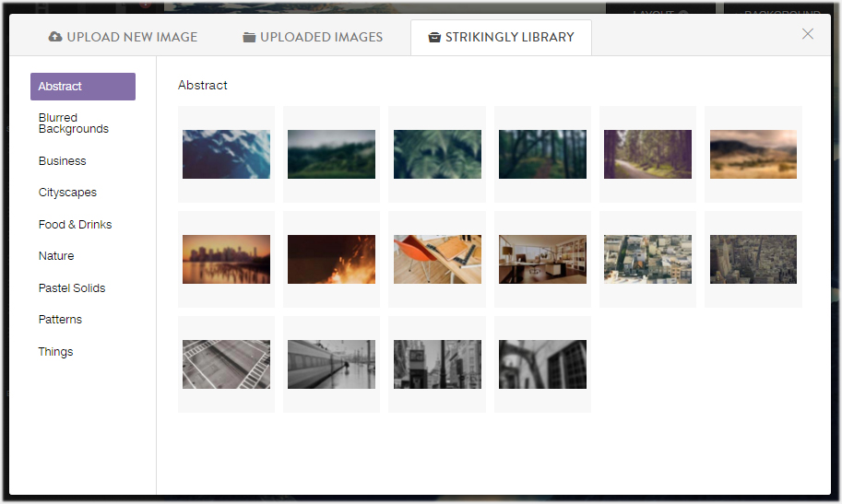Select the blue sky clouds thumbnail

click(x=226, y=154)
